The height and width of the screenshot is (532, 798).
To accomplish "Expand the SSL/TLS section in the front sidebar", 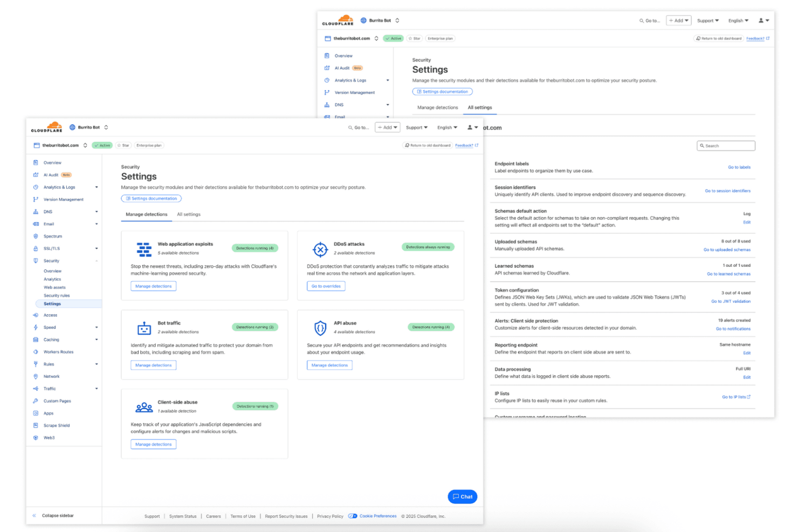I will (97, 248).
